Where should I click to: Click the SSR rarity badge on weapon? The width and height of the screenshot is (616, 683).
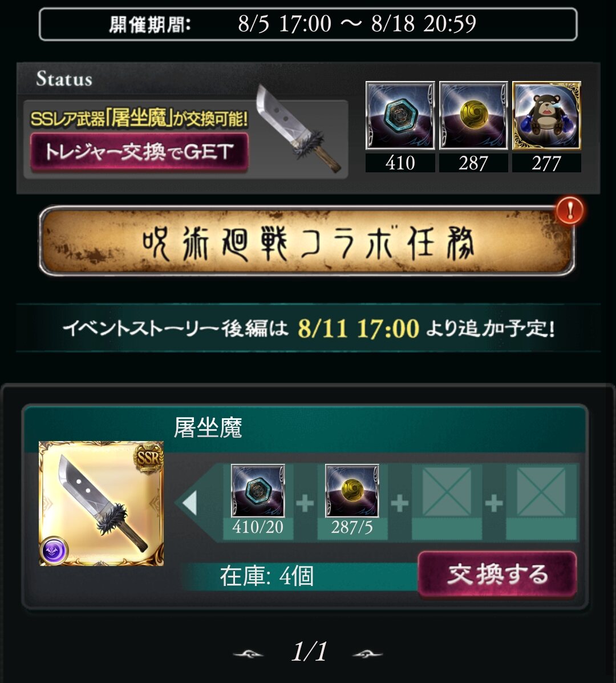148,457
